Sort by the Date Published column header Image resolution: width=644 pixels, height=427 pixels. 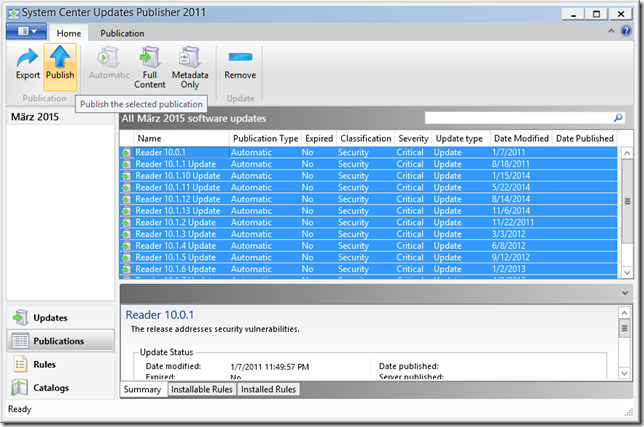pyautogui.click(x=584, y=139)
